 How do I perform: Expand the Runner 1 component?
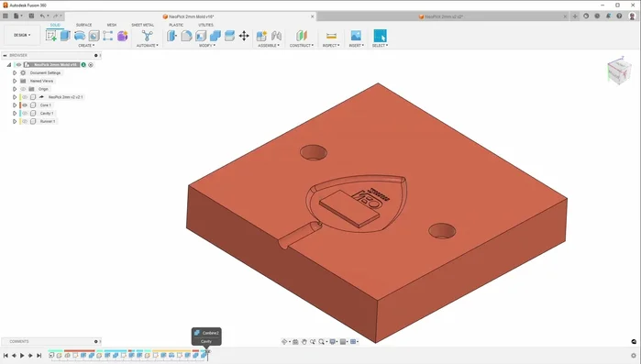15,121
